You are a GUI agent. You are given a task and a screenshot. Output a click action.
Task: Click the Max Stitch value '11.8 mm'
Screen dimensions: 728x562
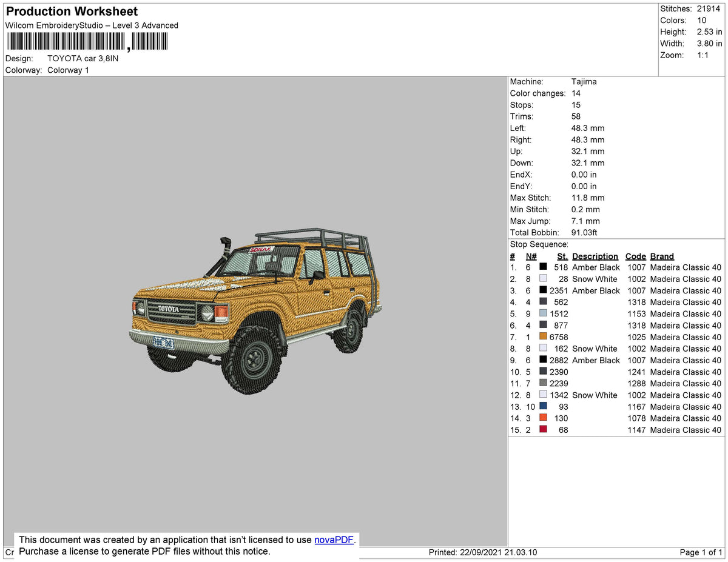tap(588, 198)
